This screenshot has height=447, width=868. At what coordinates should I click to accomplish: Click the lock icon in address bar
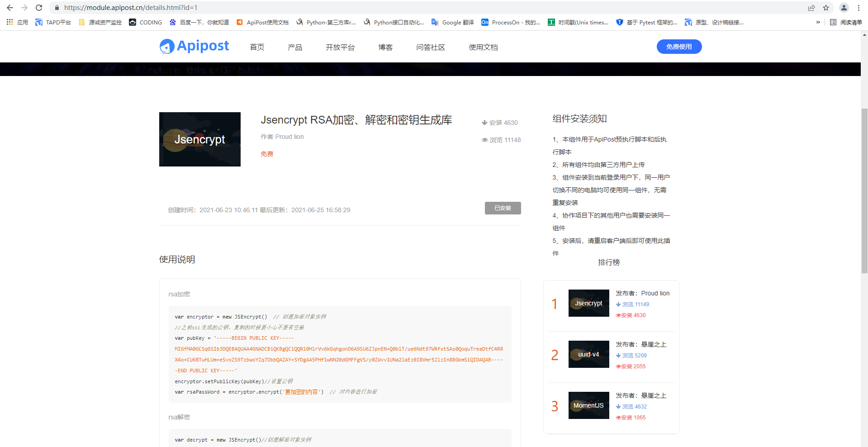click(x=57, y=8)
